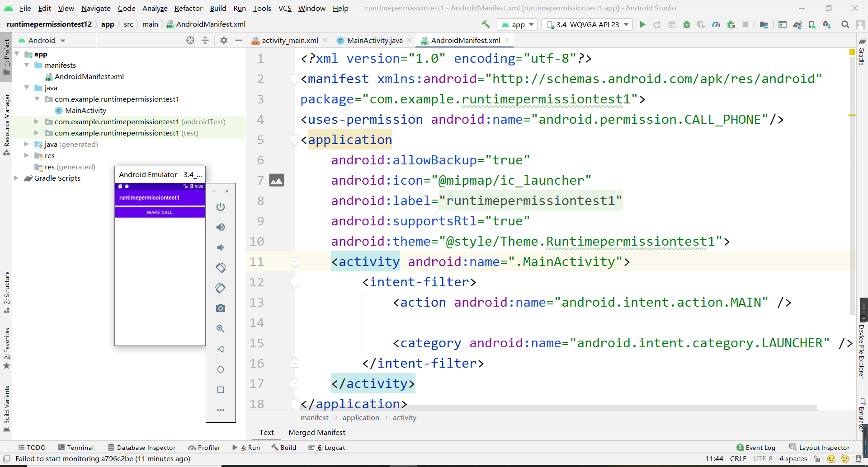Click the application breadcrumb in editor

(x=361, y=418)
